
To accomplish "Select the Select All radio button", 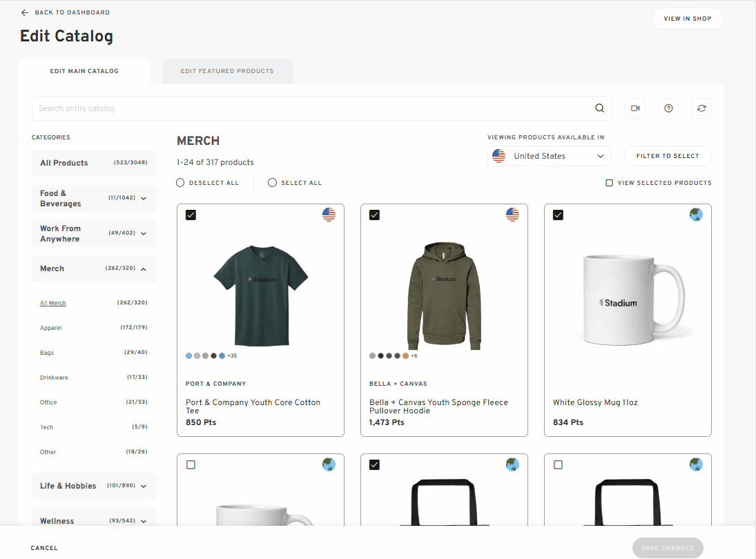I will tap(272, 182).
